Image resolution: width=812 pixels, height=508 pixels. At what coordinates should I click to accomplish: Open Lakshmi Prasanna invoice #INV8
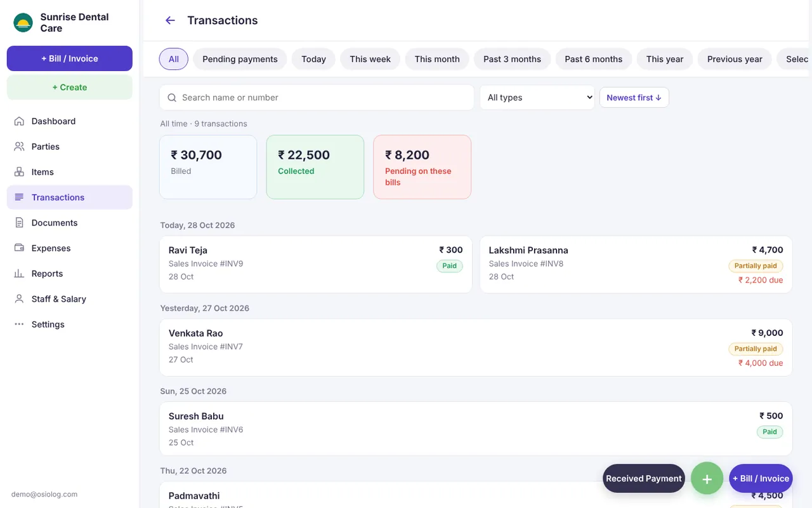point(636,264)
